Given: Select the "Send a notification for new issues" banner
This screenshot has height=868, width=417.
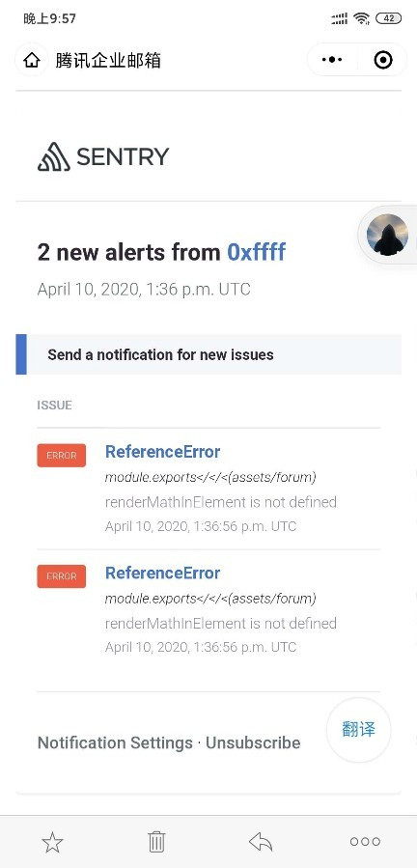Looking at the screenshot, I should [208, 354].
